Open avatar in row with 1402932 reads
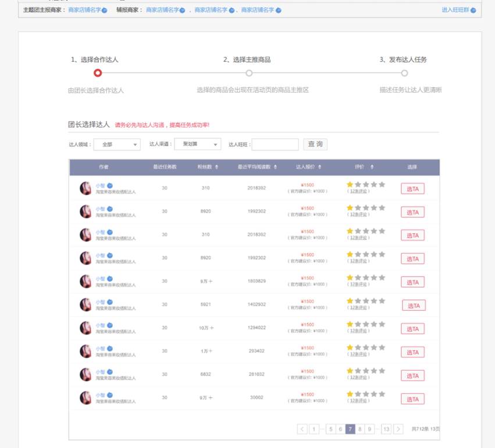Screen dimensions: 495x448 click(86, 304)
